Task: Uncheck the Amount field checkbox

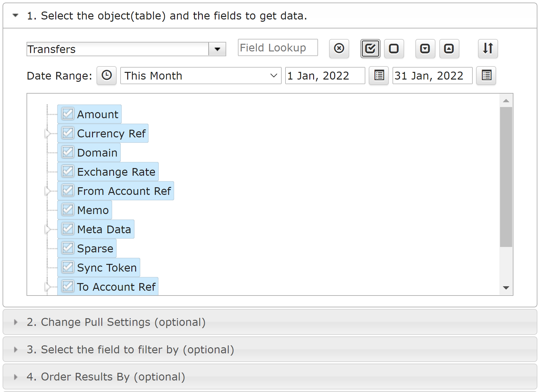Action: [68, 114]
